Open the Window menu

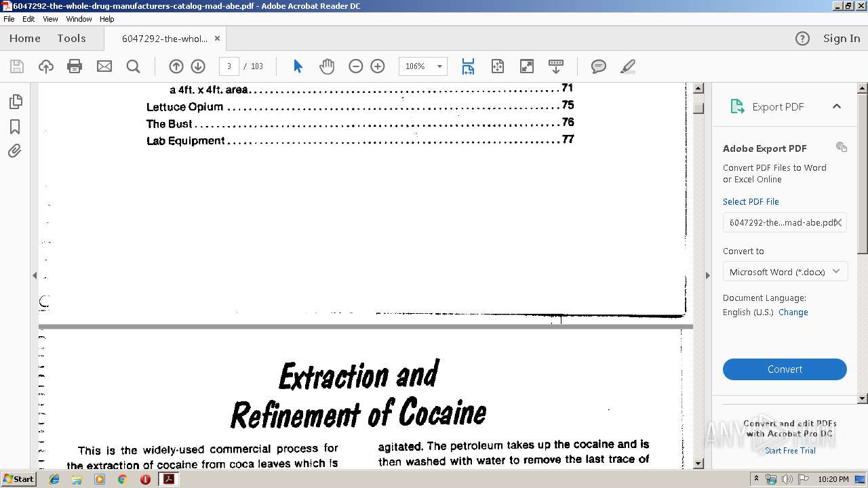pos(79,19)
